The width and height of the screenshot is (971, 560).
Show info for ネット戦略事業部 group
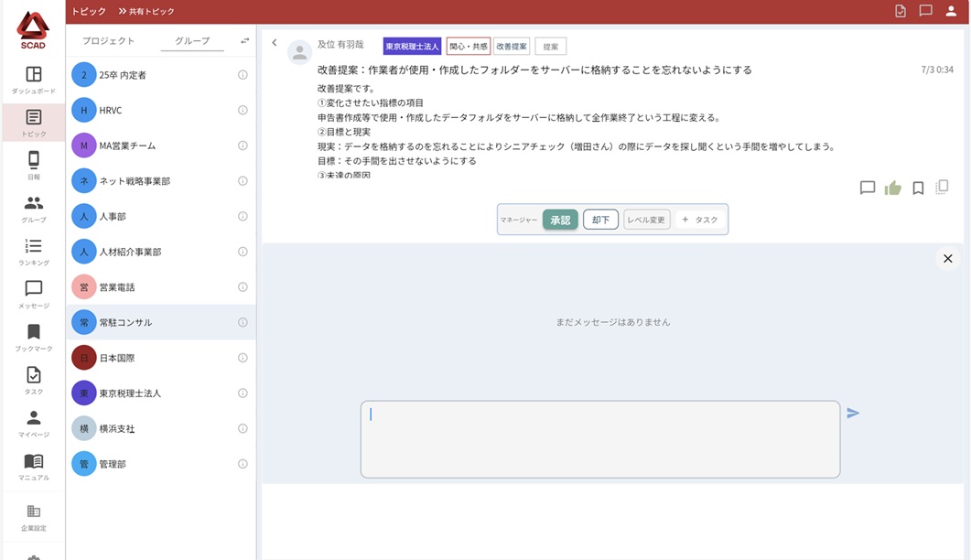pos(243,181)
